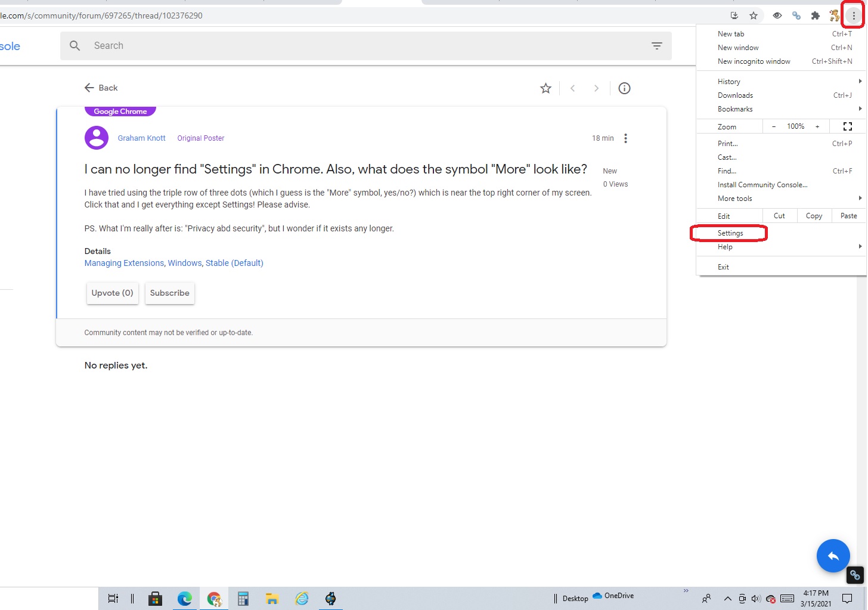Image resolution: width=868 pixels, height=610 pixels.
Task: Click the address bar URL
Action: 102,16
